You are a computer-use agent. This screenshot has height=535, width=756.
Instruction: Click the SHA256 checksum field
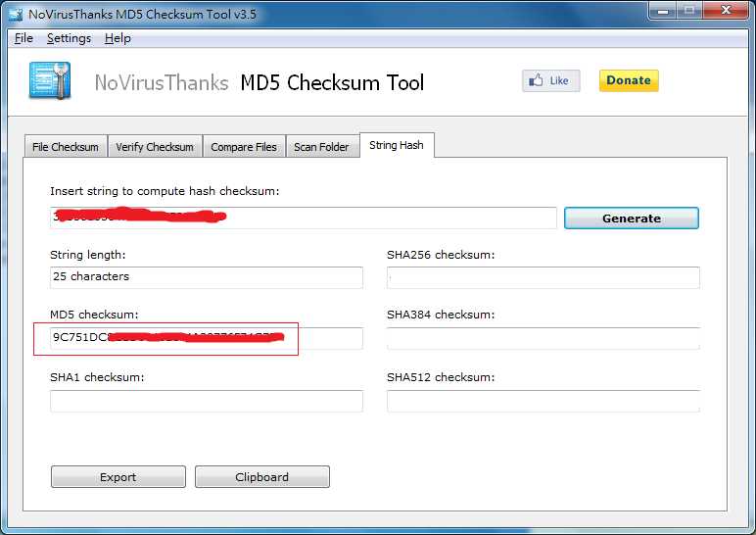[x=543, y=277]
